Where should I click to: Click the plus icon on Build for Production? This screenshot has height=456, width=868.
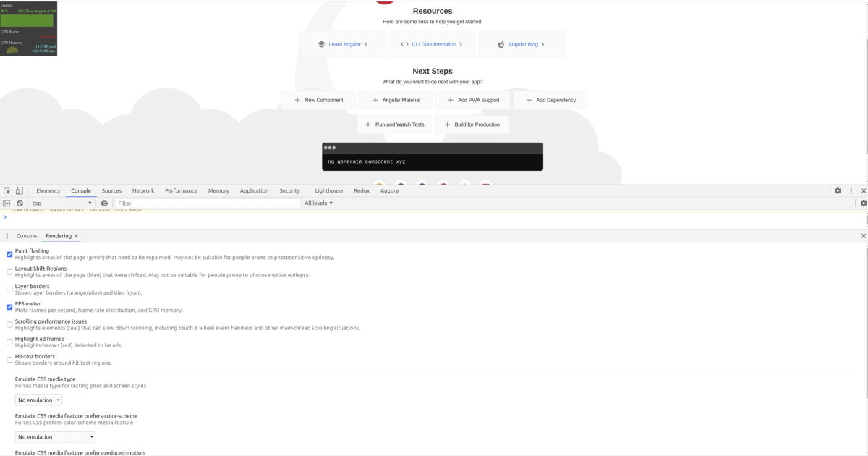447,124
